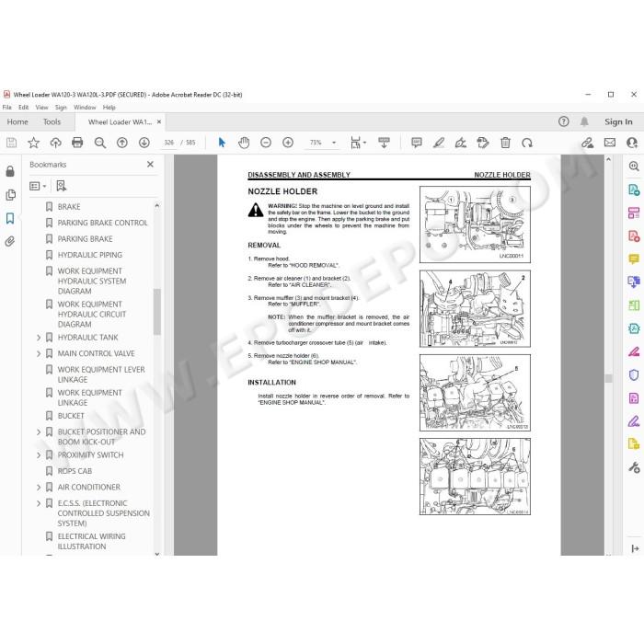Image resolution: width=644 pixels, height=644 pixels.
Task: Go to next page with the down arrow
Action: (x=144, y=143)
